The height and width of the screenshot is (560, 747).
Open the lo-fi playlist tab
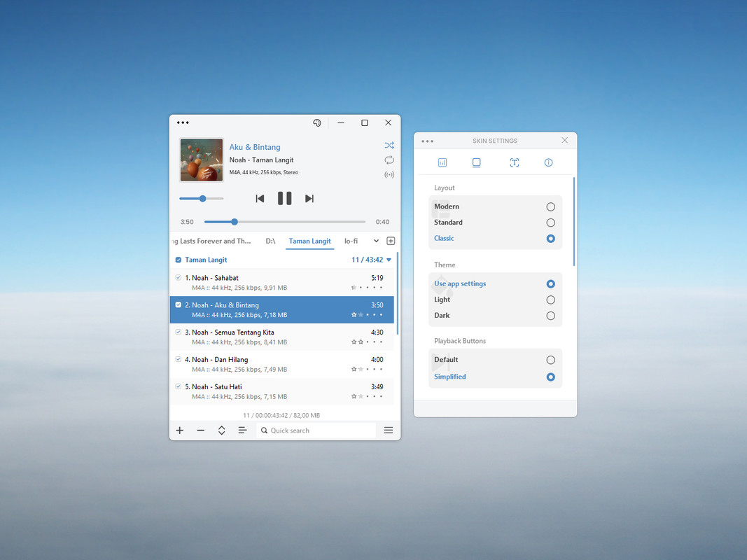(351, 241)
